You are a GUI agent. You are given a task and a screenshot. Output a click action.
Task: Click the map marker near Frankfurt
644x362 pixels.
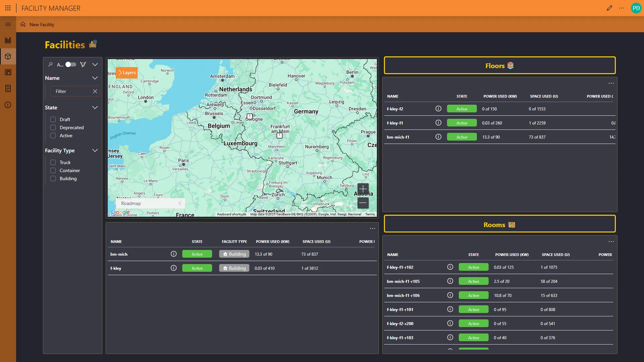279,135
